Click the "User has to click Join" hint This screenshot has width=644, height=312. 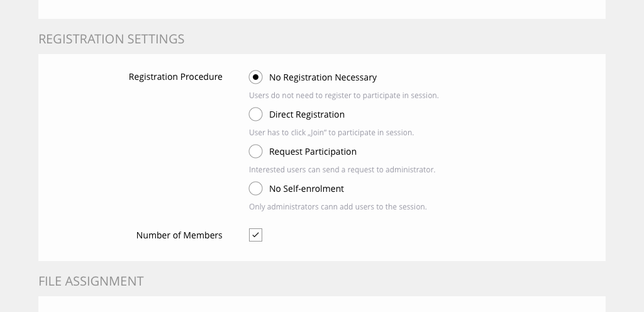[331, 133]
